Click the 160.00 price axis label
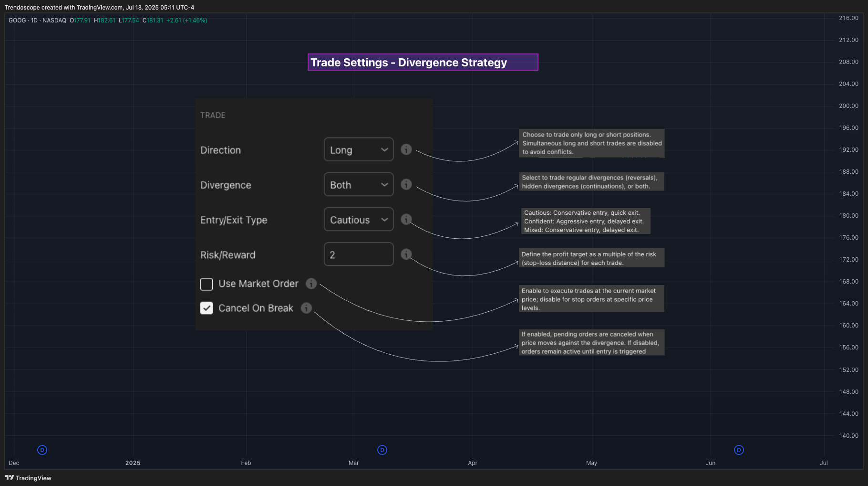 coord(848,326)
